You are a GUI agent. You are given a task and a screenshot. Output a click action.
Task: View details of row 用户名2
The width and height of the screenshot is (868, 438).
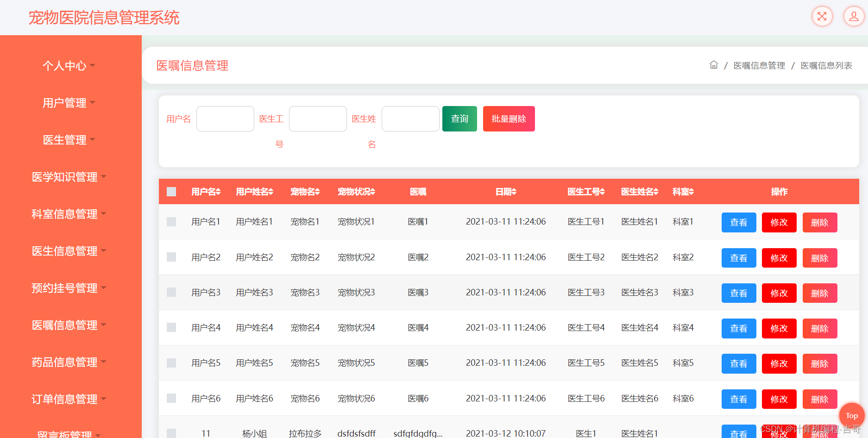739,258
